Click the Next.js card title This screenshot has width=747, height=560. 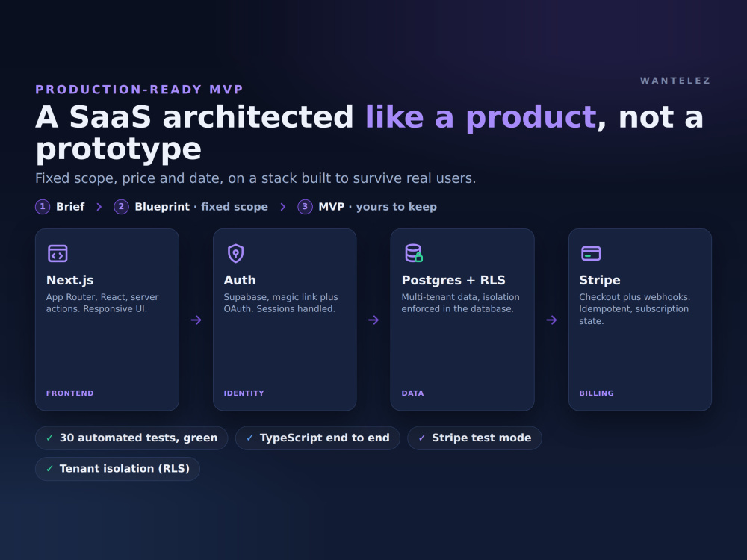[x=70, y=280]
